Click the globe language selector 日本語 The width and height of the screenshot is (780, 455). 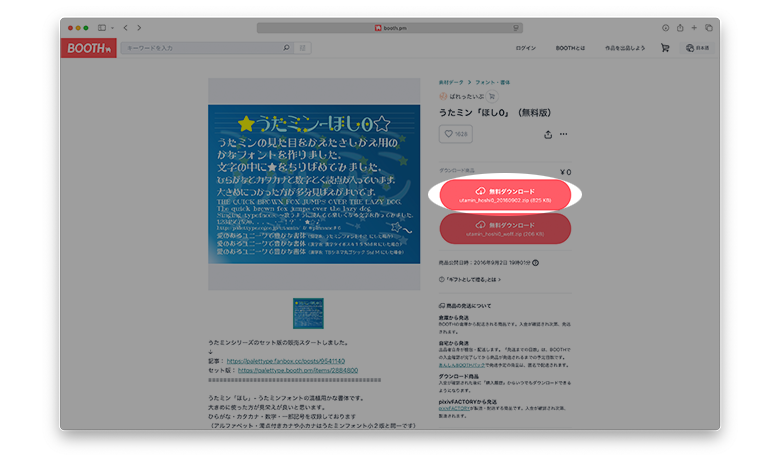tap(697, 48)
